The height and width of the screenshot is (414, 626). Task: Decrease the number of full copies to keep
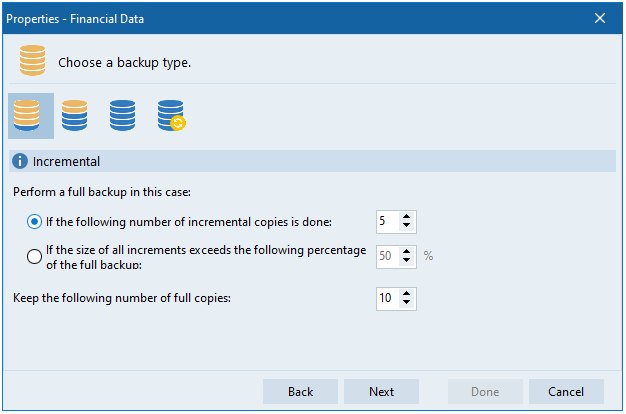coord(407,303)
